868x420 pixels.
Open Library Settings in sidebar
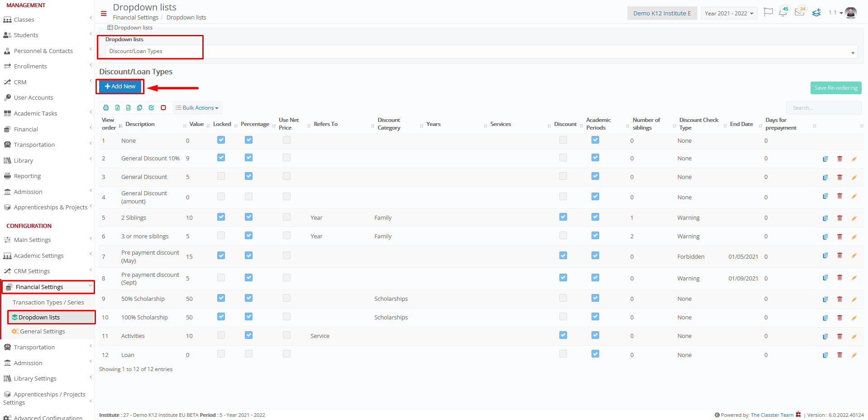[35, 378]
